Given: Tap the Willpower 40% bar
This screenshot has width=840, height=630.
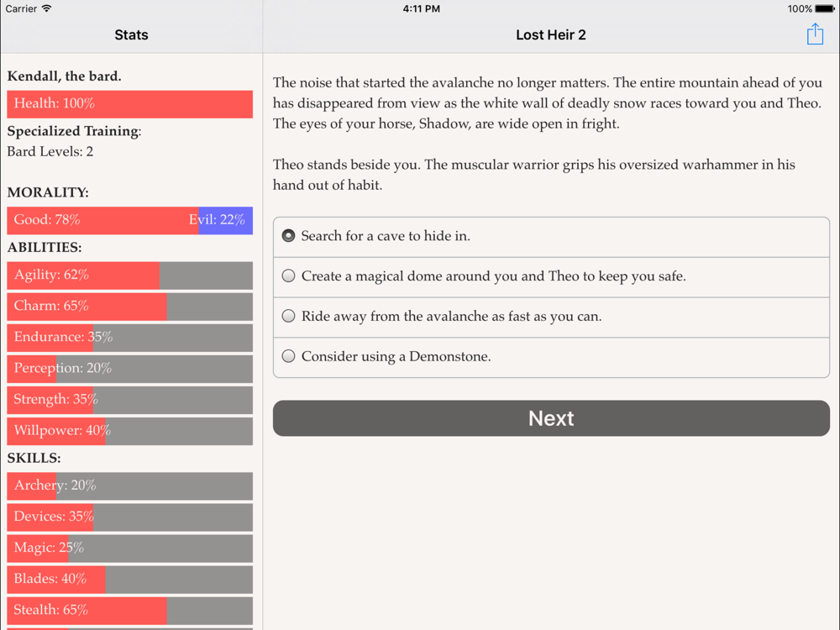Looking at the screenshot, I should click(x=129, y=431).
